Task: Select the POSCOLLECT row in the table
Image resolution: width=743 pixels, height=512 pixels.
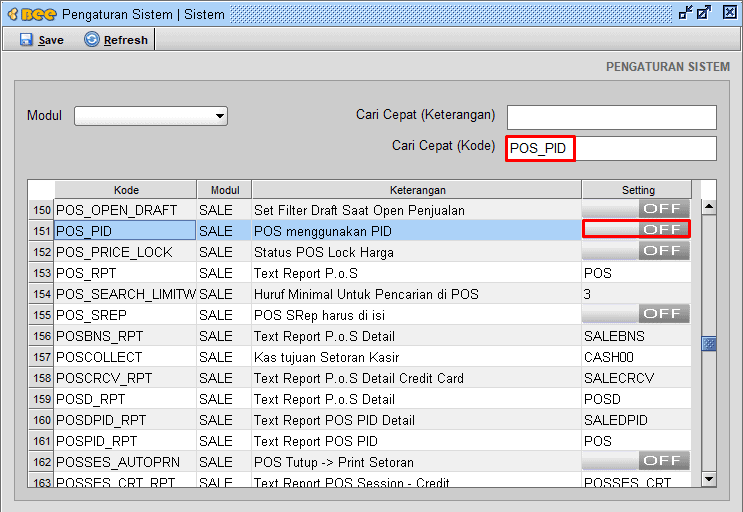Action: [x=360, y=357]
